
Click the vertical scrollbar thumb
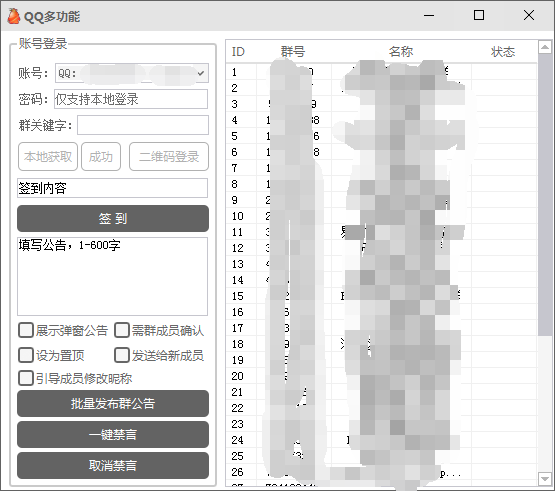[545, 195]
